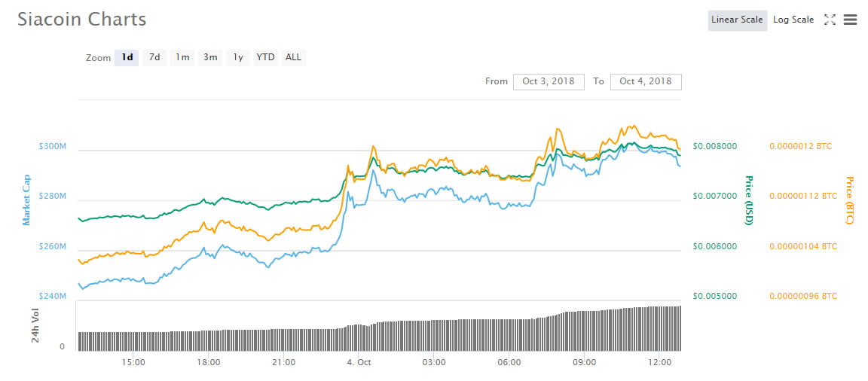This screenshot has width=868, height=381.
Task: Switch chart to Log Scale
Action: tap(793, 20)
